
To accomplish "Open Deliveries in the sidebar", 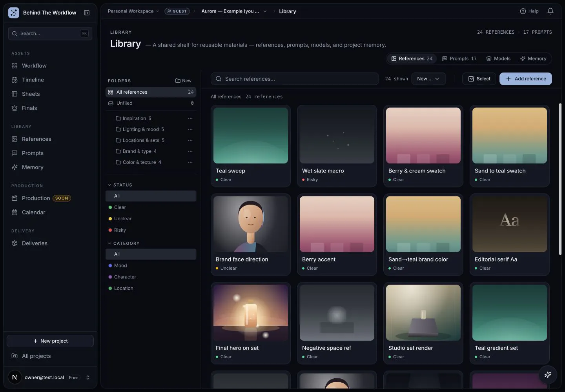I will click(50, 243).
